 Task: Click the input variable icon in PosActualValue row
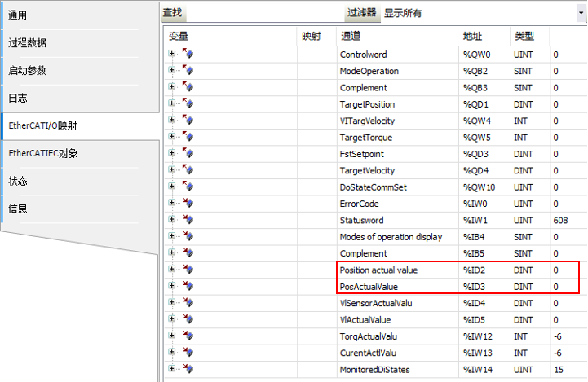(x=188, y=285)
